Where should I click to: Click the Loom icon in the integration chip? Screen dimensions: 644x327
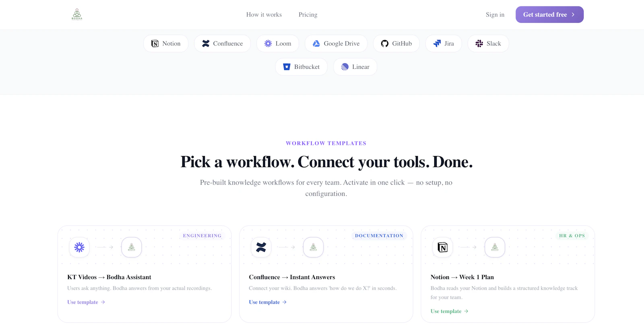(x=268, y=43)
